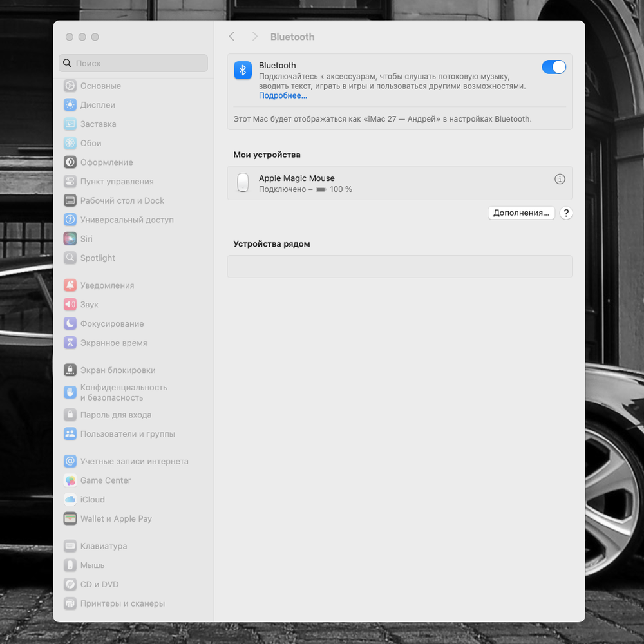Click the Пароль для входа icon
The width and height of the screenshot is (644, 644).
click(x=70, y=414)
